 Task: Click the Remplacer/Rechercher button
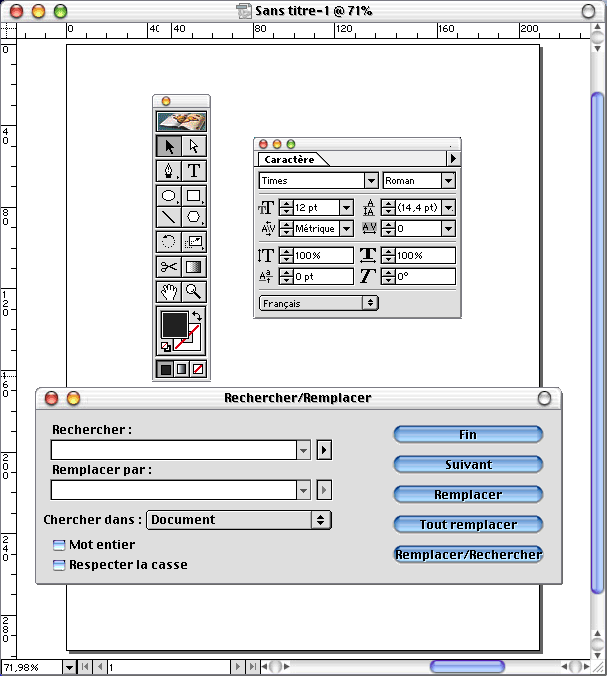468,554
